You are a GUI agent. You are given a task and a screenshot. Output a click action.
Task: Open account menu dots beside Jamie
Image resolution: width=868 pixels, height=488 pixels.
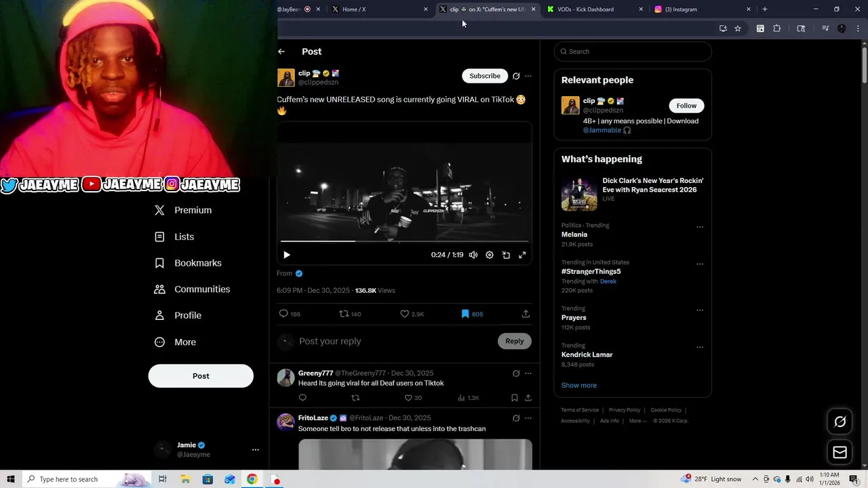[x=256, y=449]
